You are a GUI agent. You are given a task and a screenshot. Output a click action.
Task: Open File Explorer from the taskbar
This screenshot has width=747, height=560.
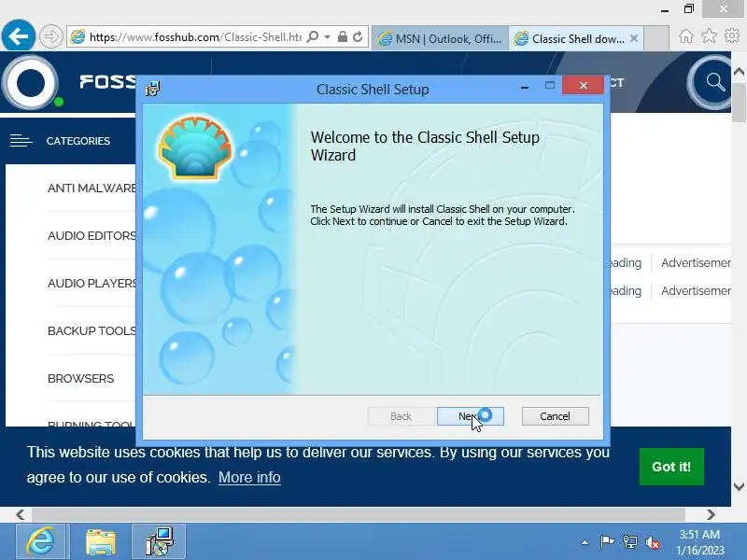pos(101,542)
